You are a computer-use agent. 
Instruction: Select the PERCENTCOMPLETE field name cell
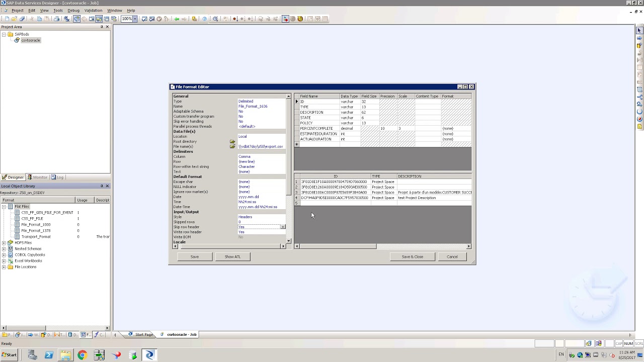click(x=319, y=128)
